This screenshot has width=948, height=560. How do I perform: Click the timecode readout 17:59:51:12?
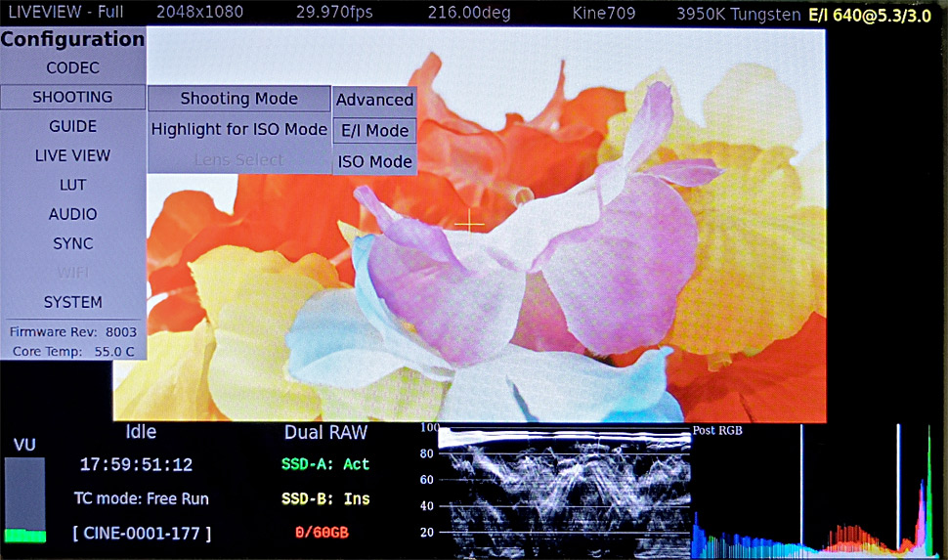click(136, 465)
